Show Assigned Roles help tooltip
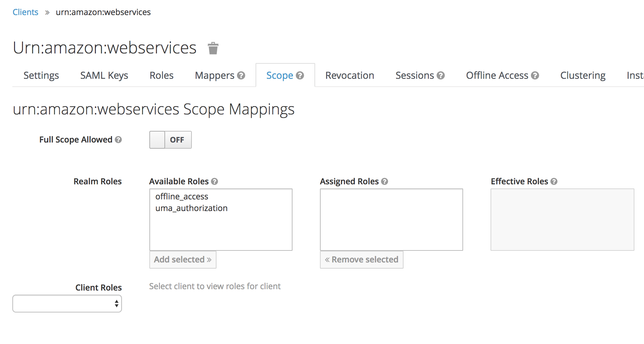 (385, 182)
